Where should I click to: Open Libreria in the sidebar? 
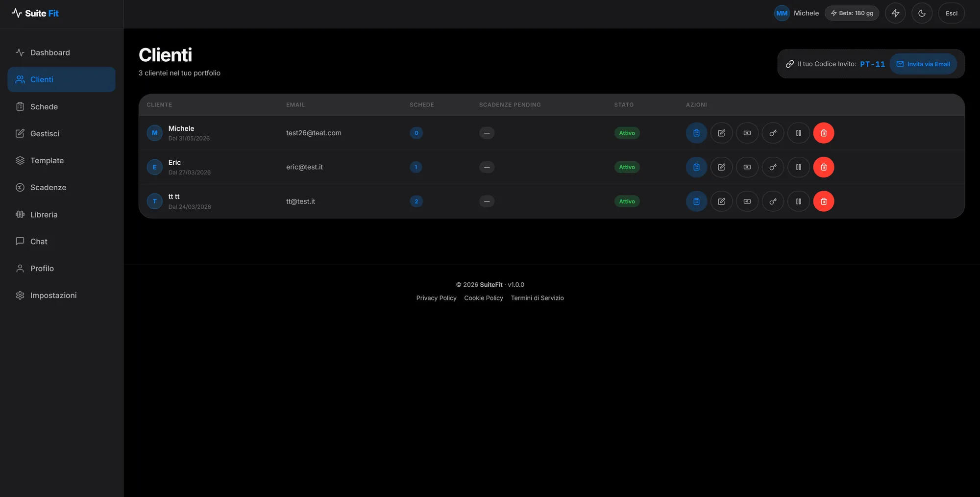[x=61, y=214]
